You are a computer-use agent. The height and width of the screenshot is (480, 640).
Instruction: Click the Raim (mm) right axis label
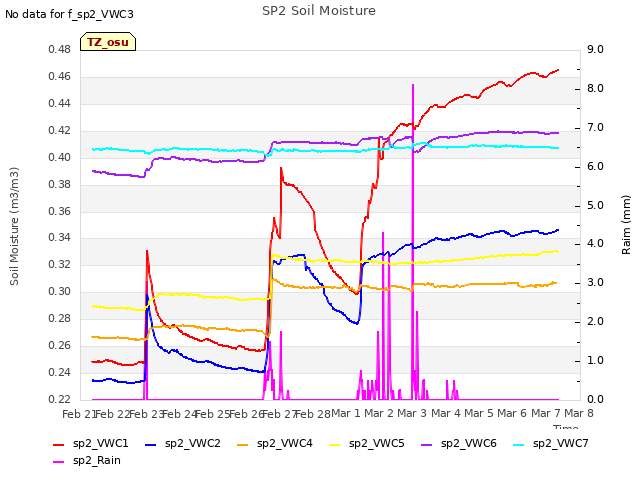626,225
